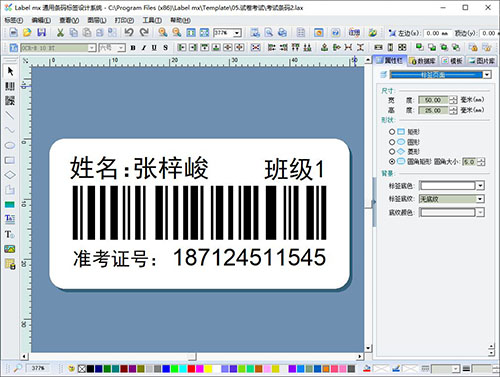
Task: Open the font name dropdown
Action: point(92,48)
